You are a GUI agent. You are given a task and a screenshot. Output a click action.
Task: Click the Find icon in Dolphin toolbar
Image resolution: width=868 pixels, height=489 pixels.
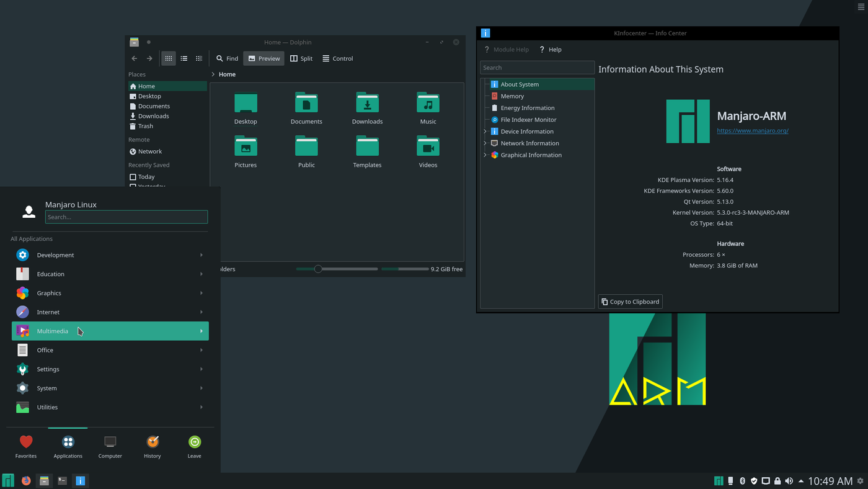(218, 58)
